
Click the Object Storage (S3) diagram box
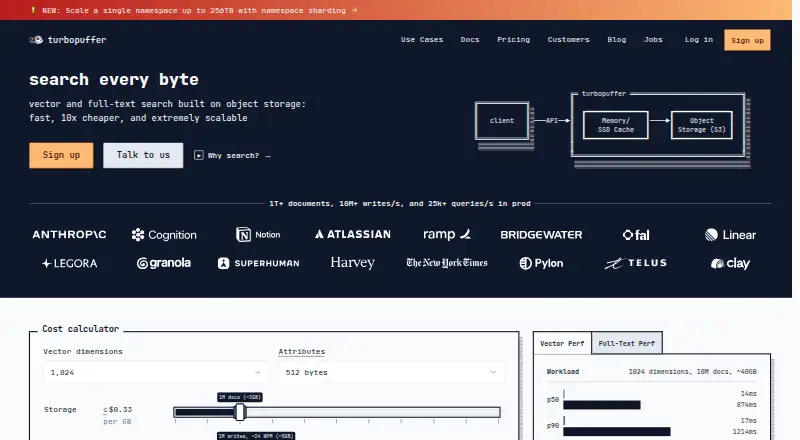tap(702, 125)
